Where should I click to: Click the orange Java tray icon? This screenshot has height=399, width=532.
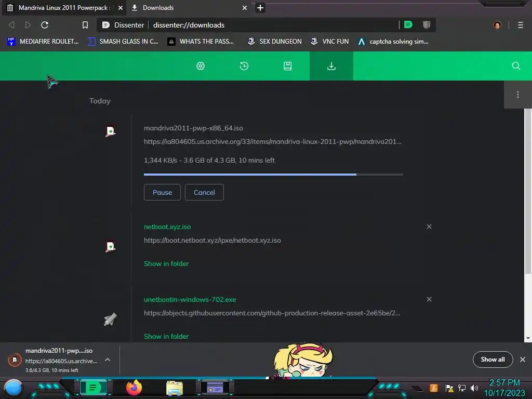(434, 388)
